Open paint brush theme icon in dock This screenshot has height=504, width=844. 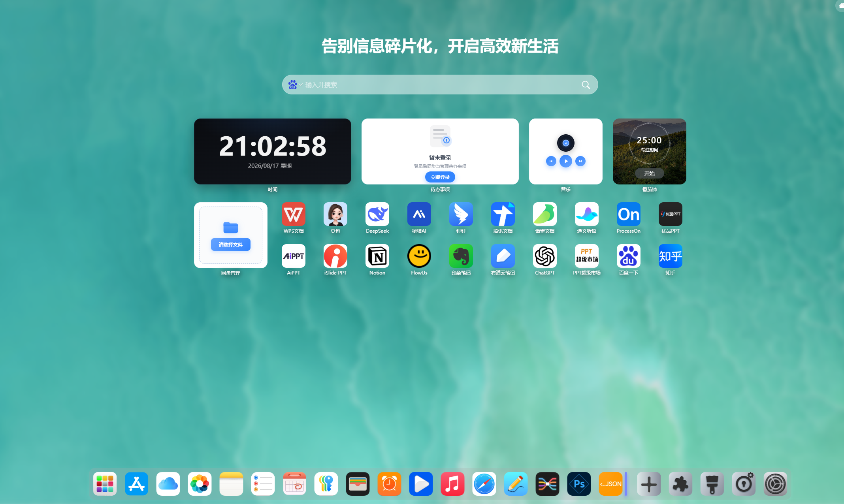tap(712, 484)
